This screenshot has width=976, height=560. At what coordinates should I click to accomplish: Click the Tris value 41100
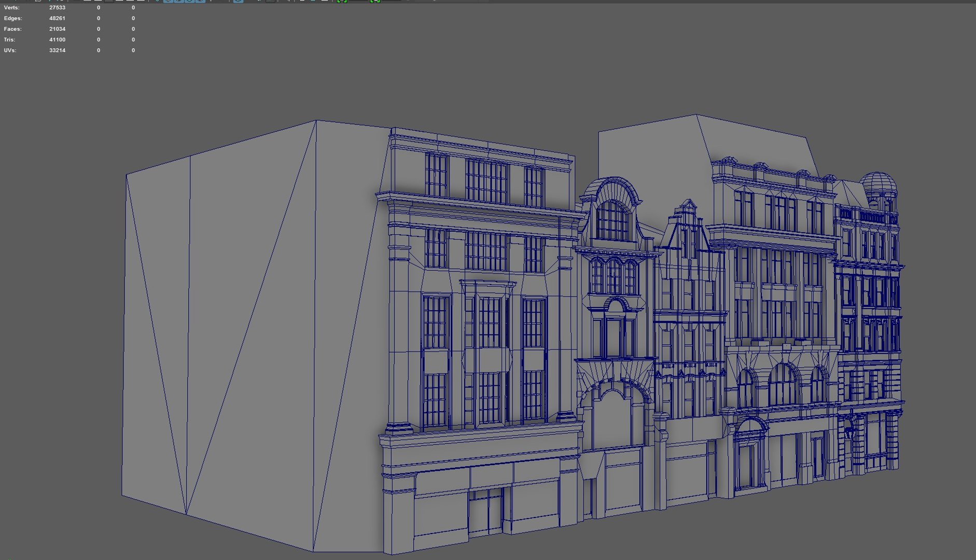tap(57, 39)
